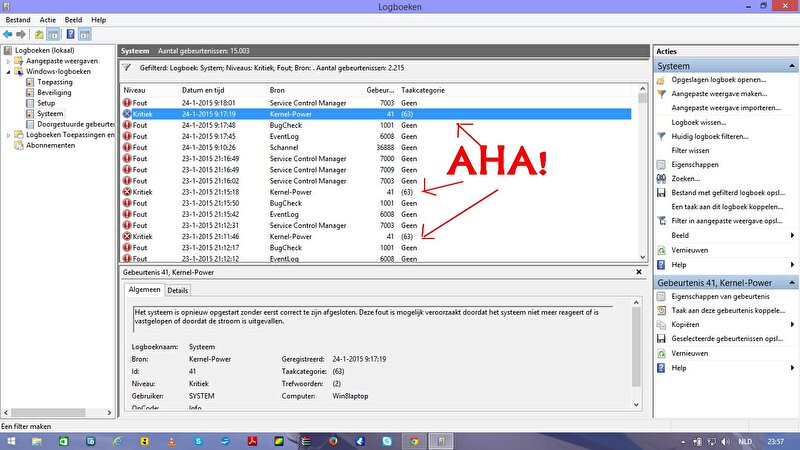Open the 'Beeld' submenu arrow in Acties
Viewport: 800px width, 450px height.
792,236
